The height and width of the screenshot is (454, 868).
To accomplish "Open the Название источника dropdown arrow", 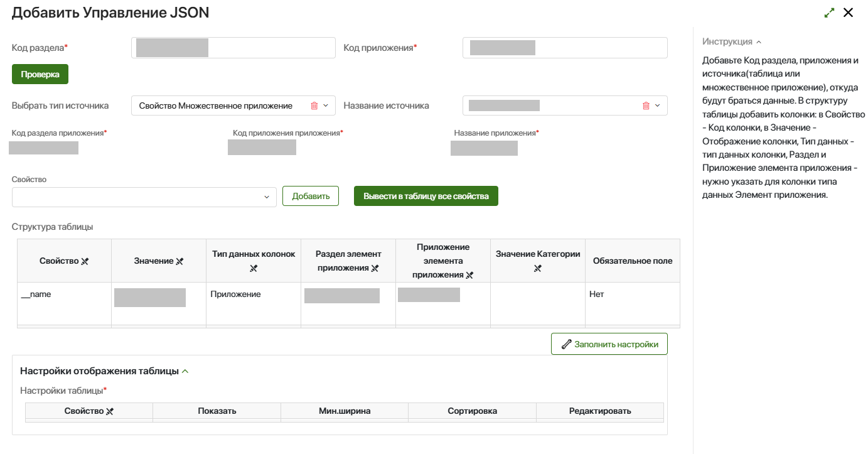I will (x=657, y=105).
